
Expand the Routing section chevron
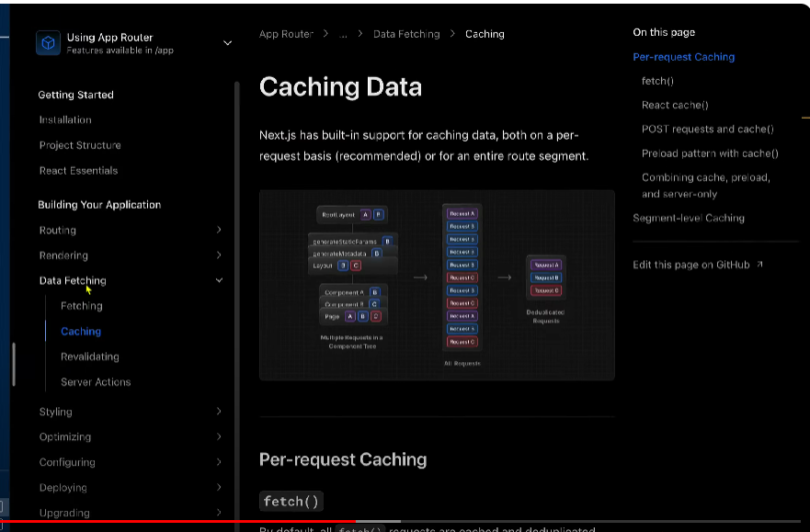tap(219, 230)
